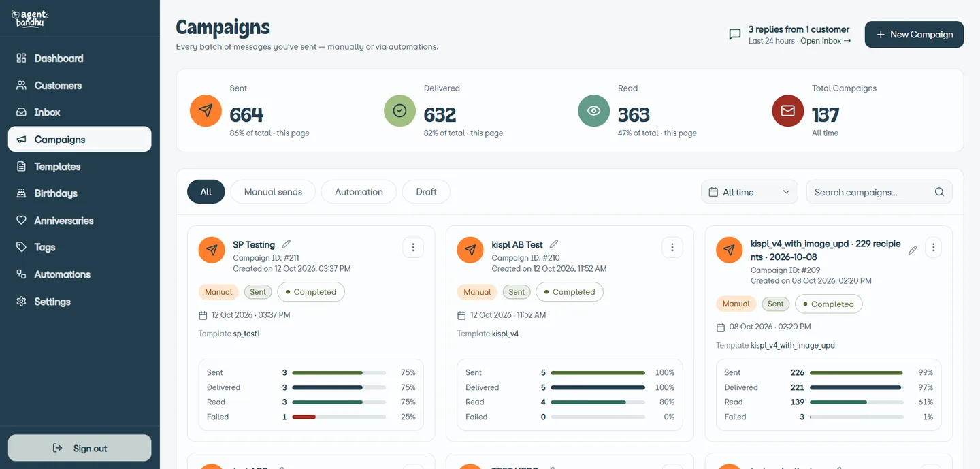Viewport: 980px width, 469px height.
Task: Click the Automations sidebar icon
Action: pos(21,274)
